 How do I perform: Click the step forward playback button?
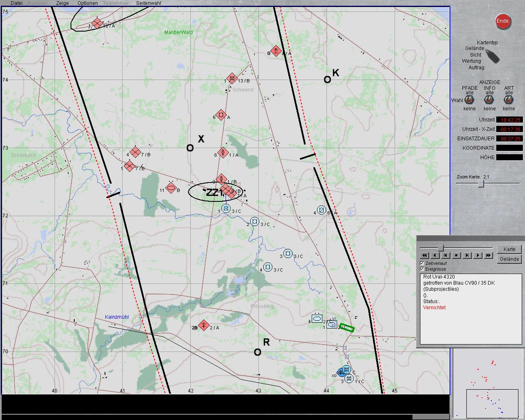pyautogui.click(x=467, y=255)
